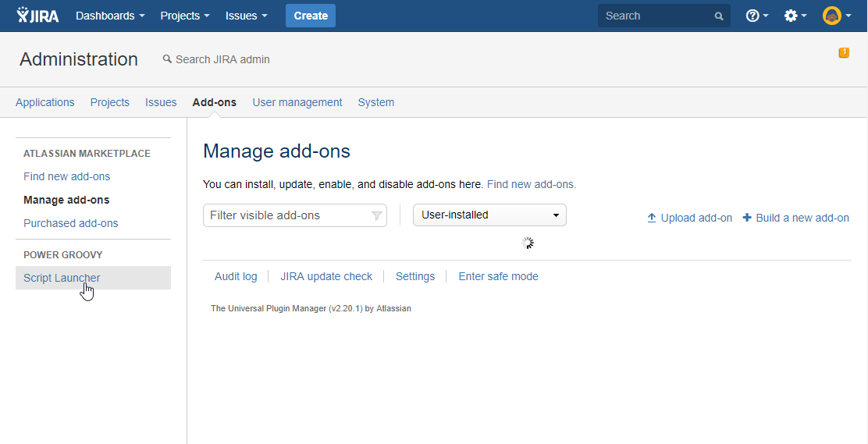
Task: Open the help question-mark menu
Action: tap(757, 16)
